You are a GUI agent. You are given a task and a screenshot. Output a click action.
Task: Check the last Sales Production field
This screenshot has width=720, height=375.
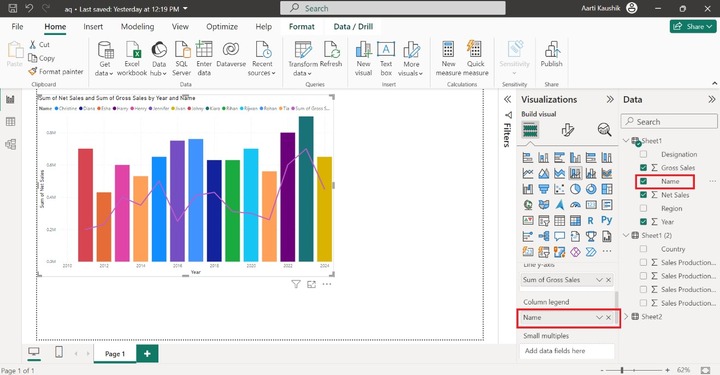(643, 303)
